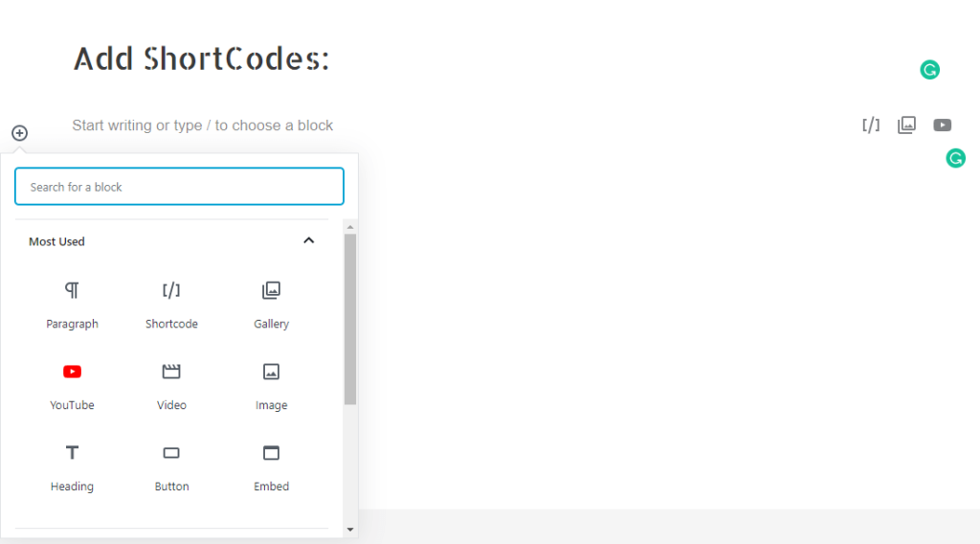Open Grammarly badge next to the title

pos(930,69)
